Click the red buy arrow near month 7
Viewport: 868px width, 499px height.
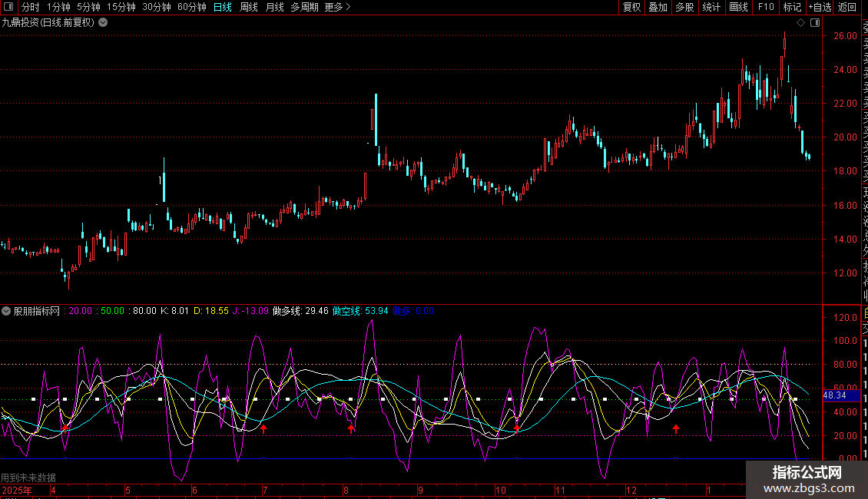click(263, 428)
